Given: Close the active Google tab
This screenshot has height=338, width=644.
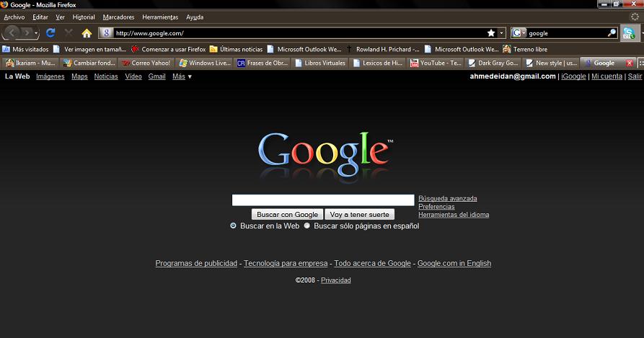Looking at the screenshot, I should 629,63.
